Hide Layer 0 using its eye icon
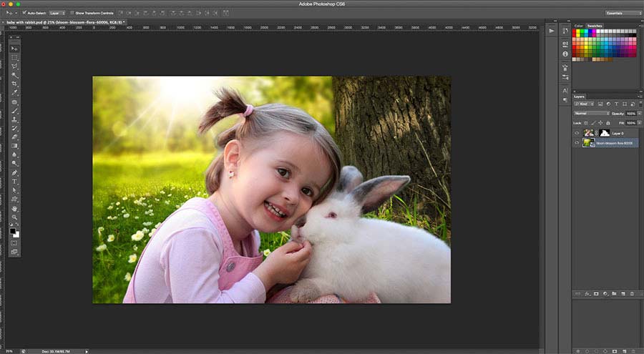This screenshot has width=644, height=354. pyautogui.click(x=577, y=133)
